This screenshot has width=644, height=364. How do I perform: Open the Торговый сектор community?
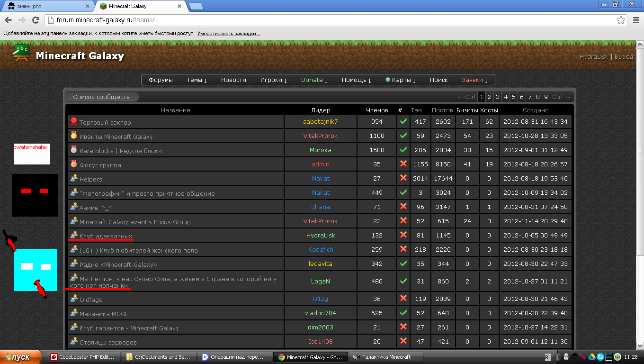[105, 122]
